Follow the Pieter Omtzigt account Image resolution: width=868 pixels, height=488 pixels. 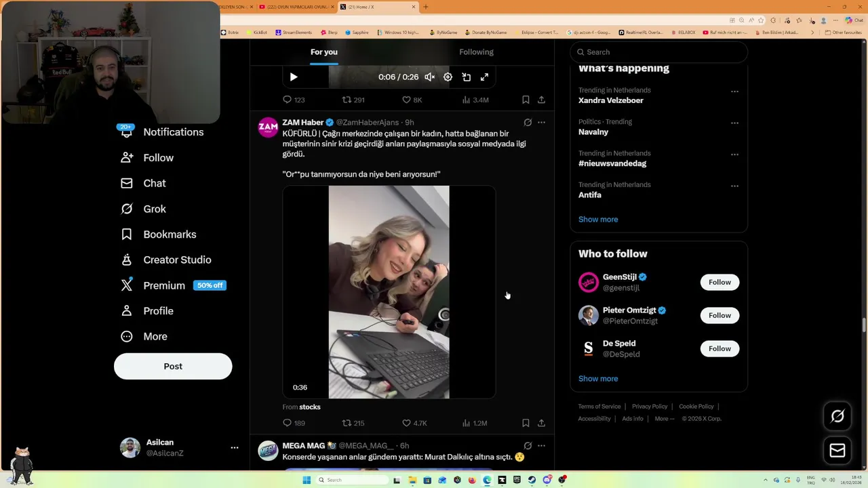point(719,315)
